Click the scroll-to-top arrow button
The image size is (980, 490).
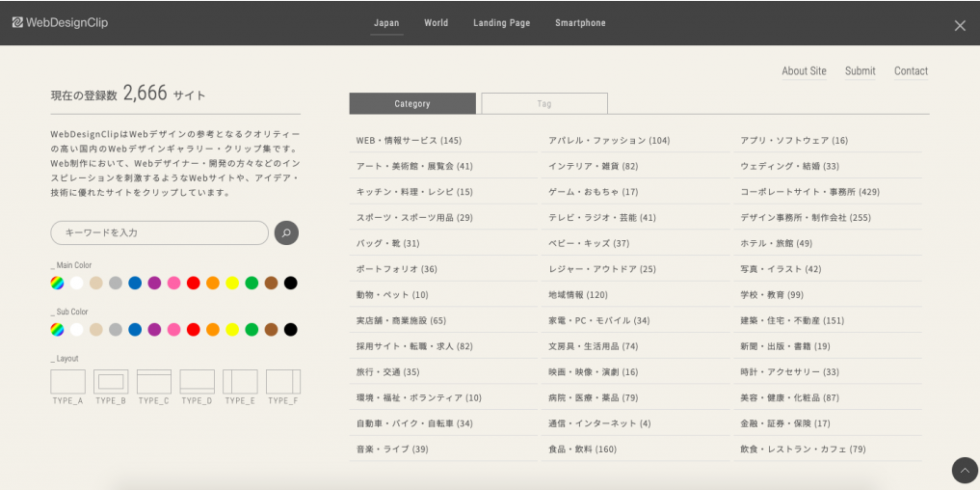click(964, 470)
